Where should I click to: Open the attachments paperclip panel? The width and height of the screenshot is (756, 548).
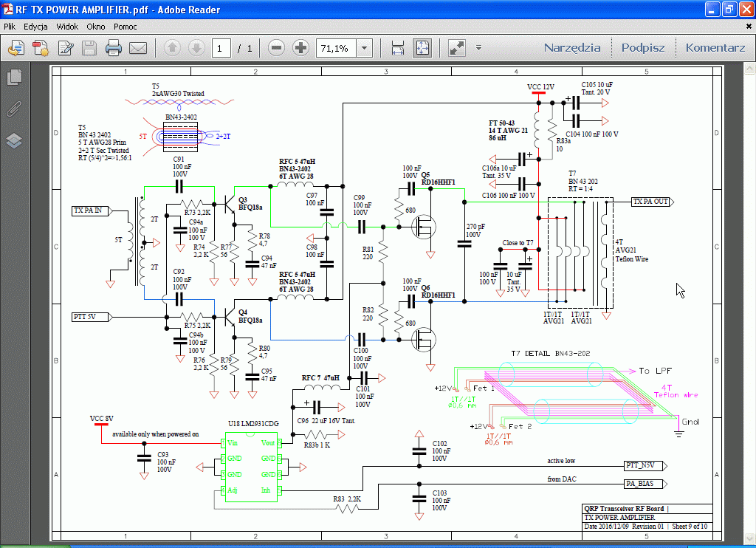pyautogui.click(x=14, y=109)
